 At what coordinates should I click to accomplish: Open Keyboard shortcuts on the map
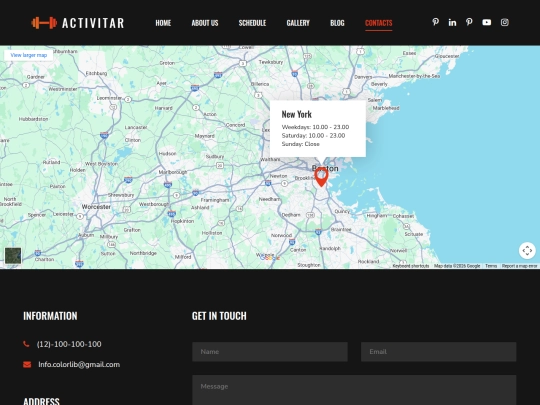pyautogui.click(x=411, y=266)
